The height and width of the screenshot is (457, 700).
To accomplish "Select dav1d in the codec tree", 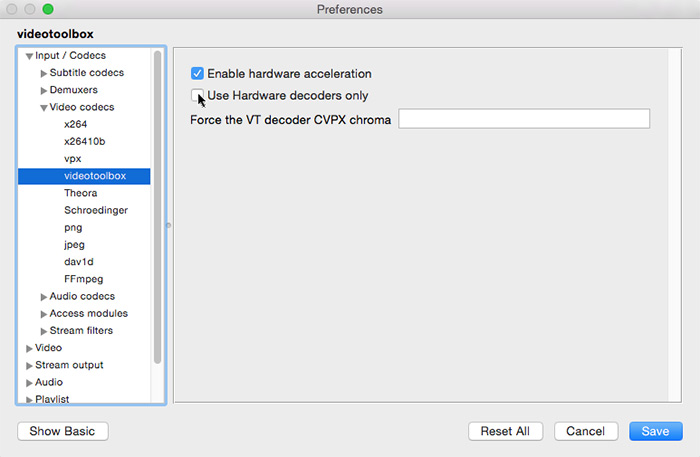I will point(79,262).
